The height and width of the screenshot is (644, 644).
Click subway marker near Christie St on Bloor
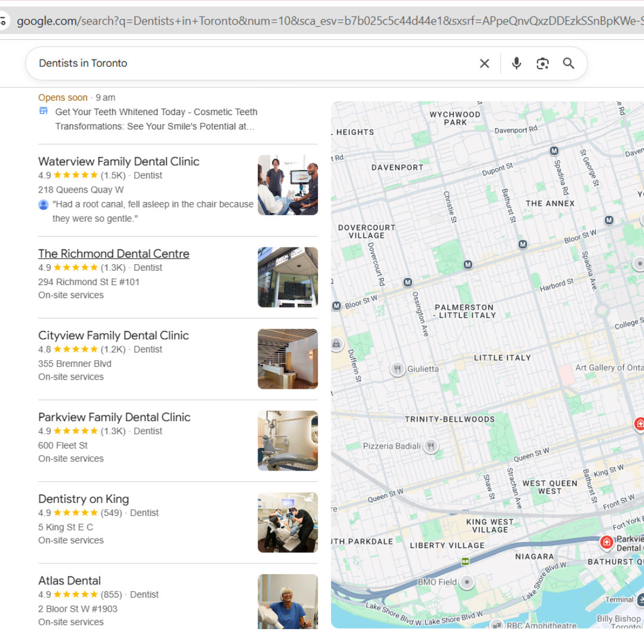coord(468,265)
